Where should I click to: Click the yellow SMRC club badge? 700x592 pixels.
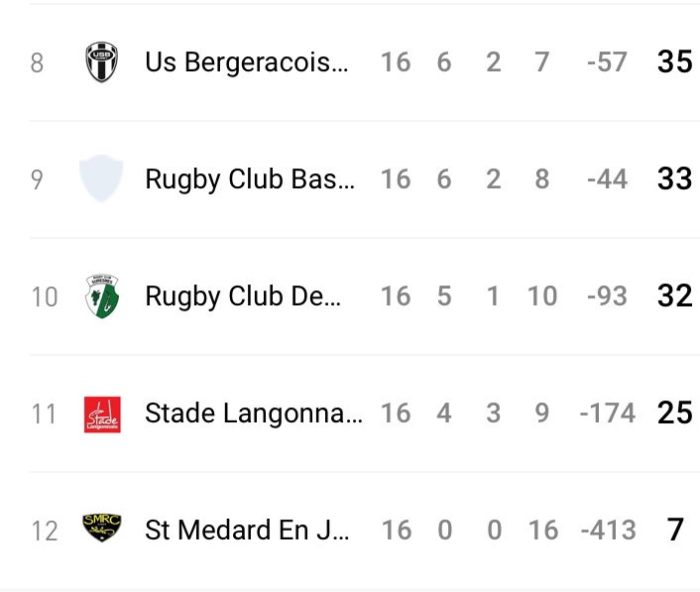(101, 530)
